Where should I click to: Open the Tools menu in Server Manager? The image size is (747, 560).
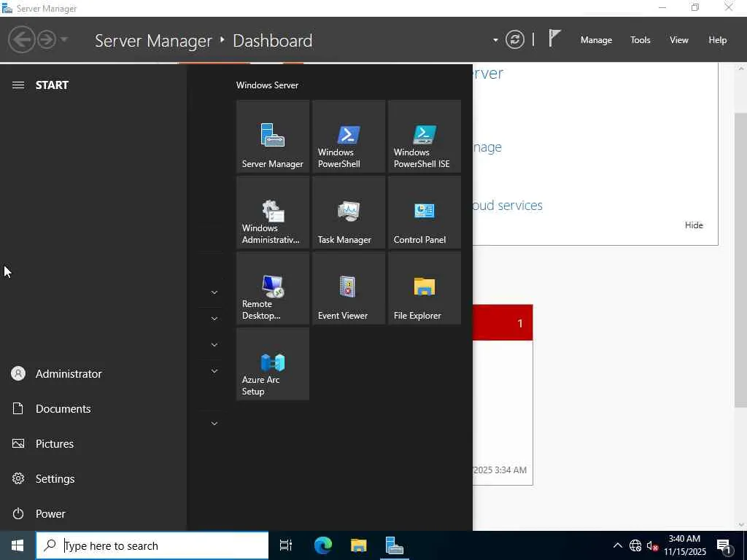point(640,40)
